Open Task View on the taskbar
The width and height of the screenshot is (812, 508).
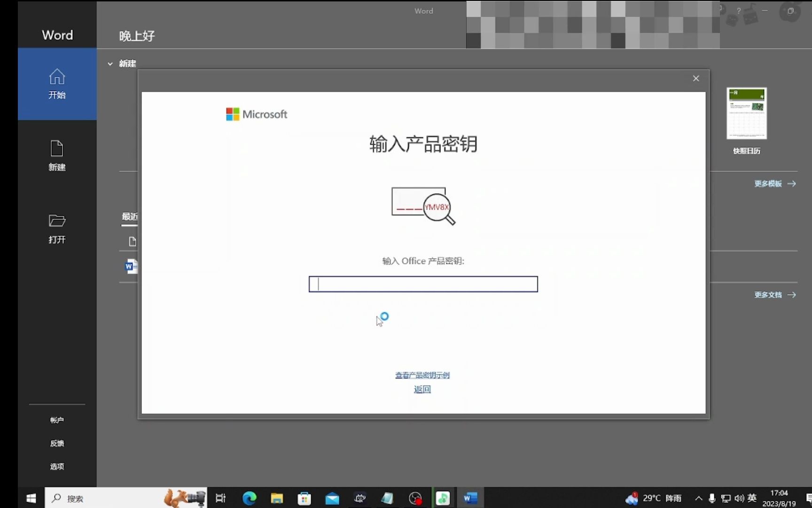(x=220, y=498)
